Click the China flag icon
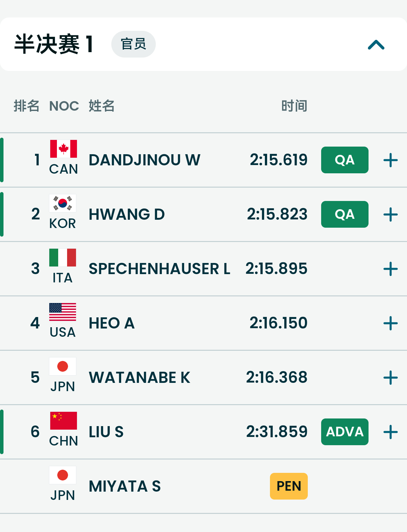The width and height of the screenshot is (407, 532). point(63,421)
